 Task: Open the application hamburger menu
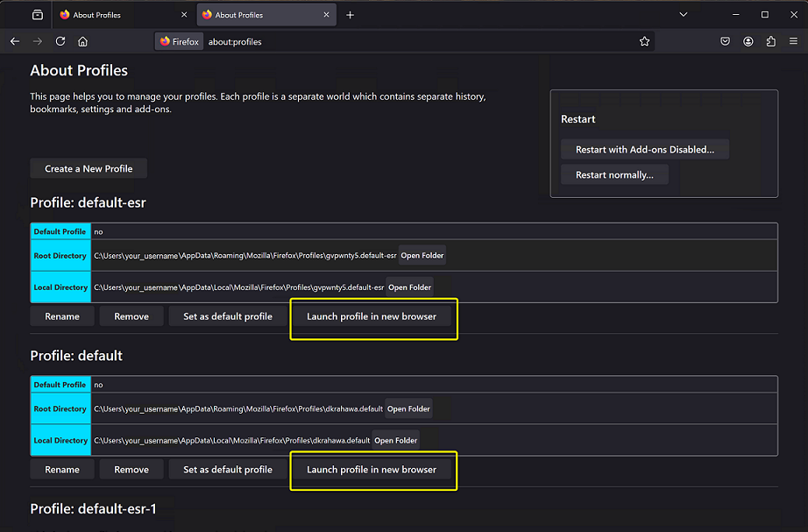pos(793,41)
